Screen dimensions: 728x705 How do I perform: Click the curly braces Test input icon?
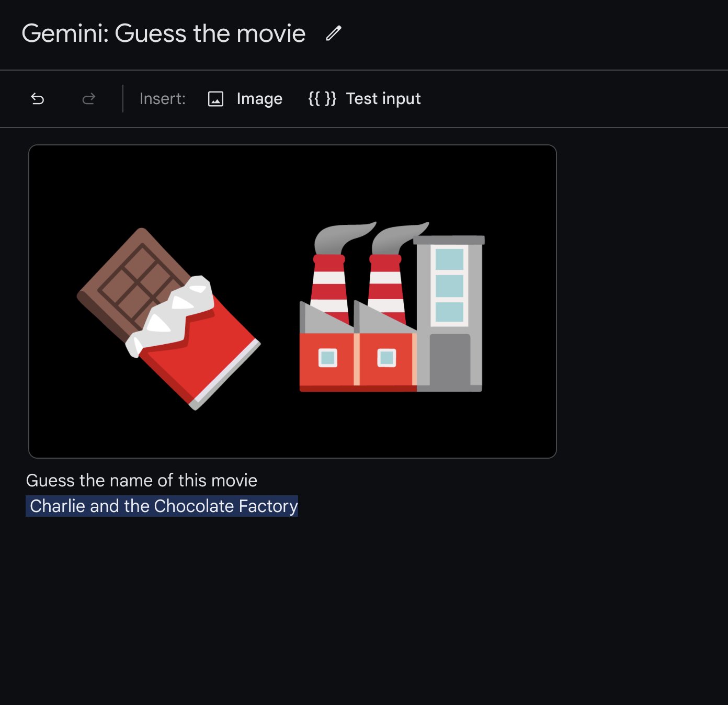tap(322, 98)
